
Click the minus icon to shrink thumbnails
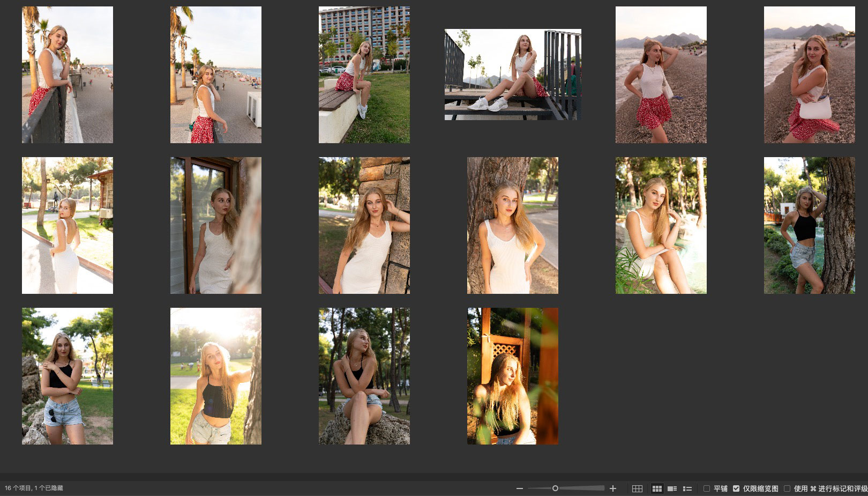click(519, 488)
